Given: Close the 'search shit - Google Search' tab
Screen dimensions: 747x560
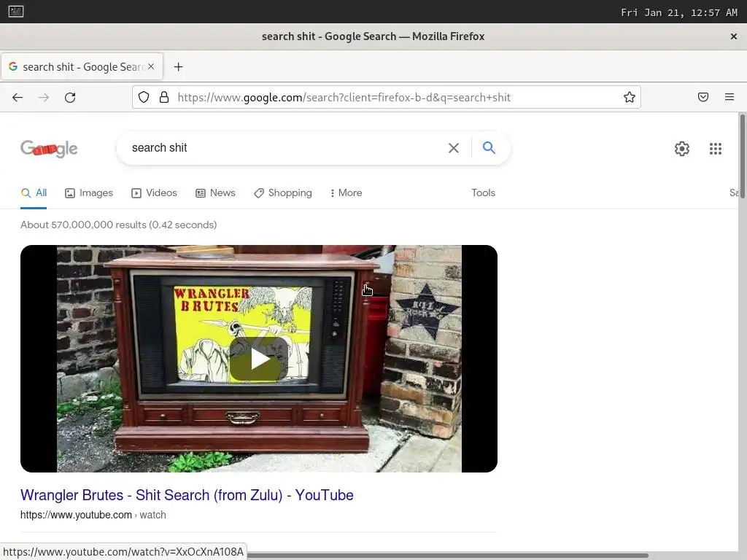Looking at the screenshot, I should tap(151, 66).
